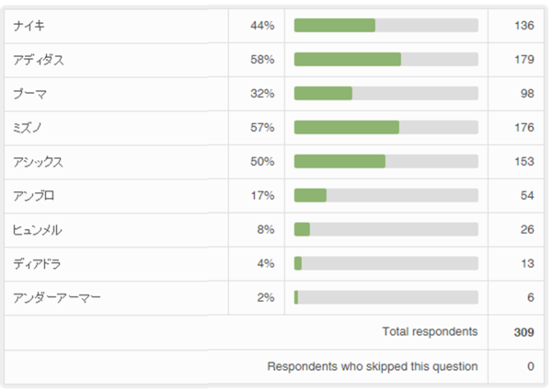Select the アンブロ answer label
The width and height of the screenshot is (552, 392).
tap(35, 195)
